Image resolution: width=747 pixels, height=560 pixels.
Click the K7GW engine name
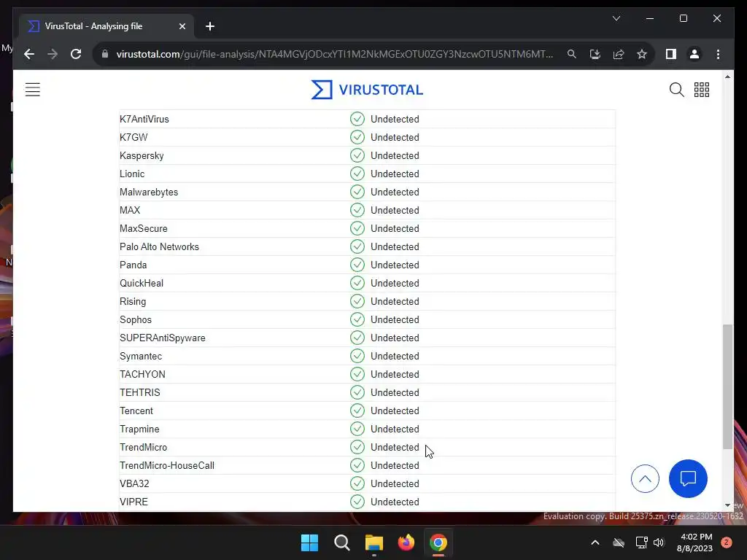point(133,137)
